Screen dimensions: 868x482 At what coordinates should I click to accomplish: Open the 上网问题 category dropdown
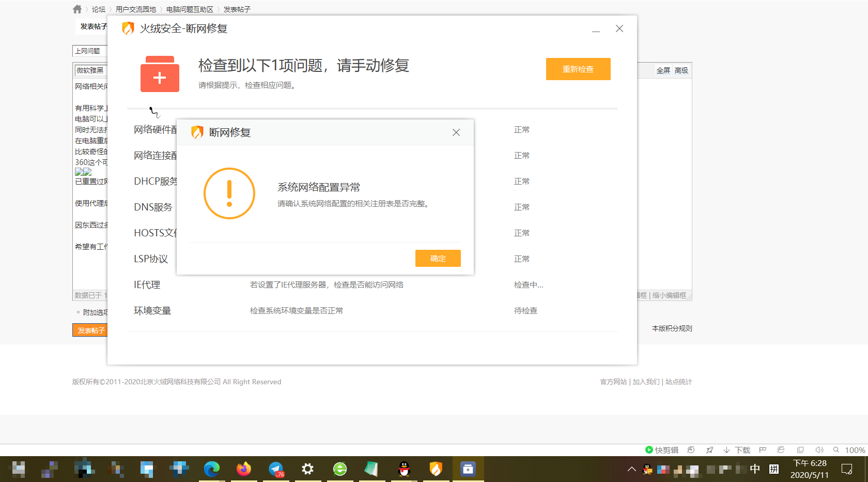[x=90, y=51]
